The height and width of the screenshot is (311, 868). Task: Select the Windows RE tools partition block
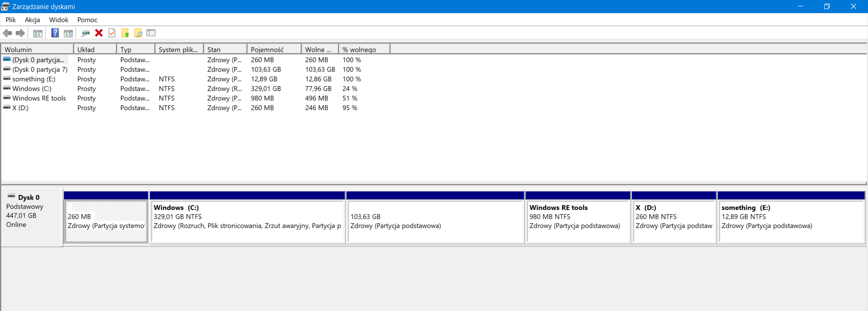pos(578,221)
